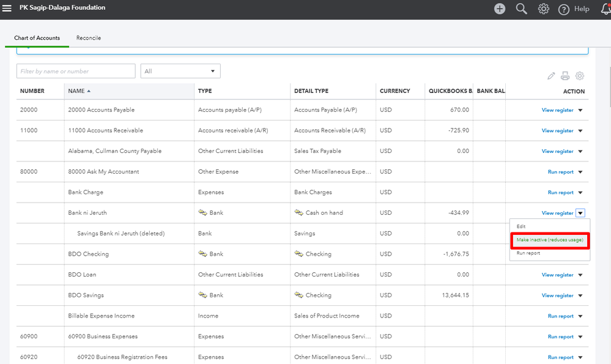Viewport: 611px width, 364px height.
Task: Switch to the Reconcile tab
Action: click(x=89, y=38)
